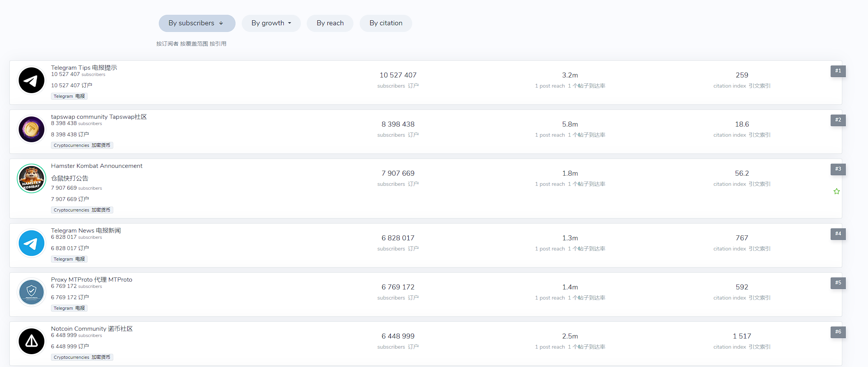Click the #4 rank badge
868x367 pixels.
(838, 234)
